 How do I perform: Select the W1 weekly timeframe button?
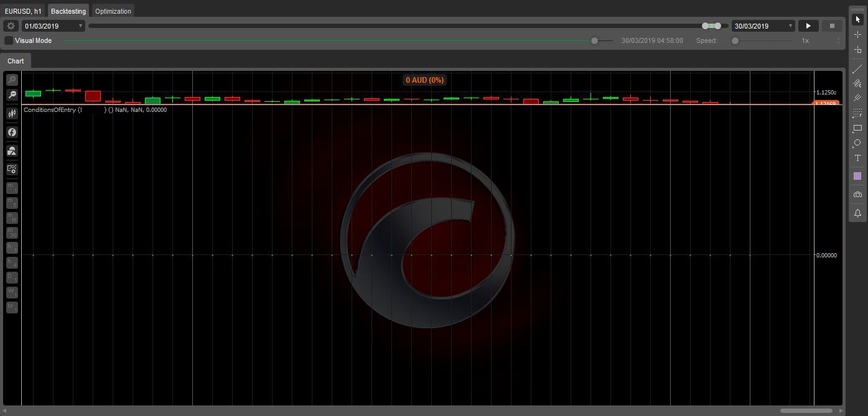12,292
